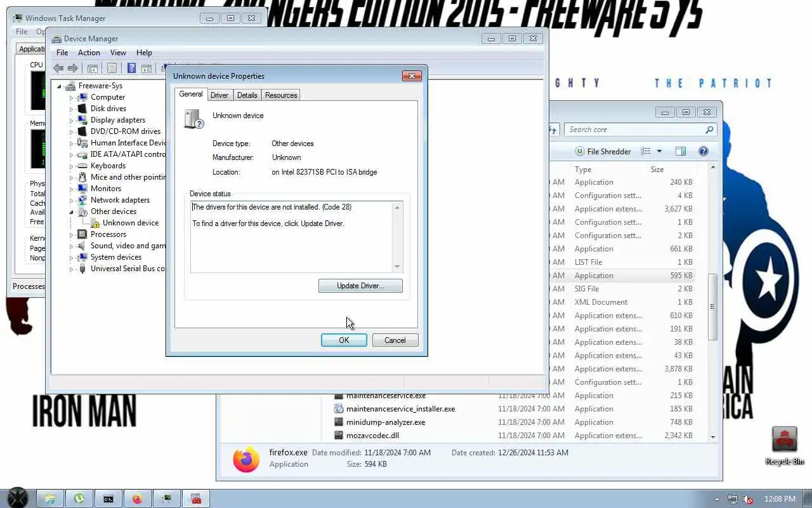The height and width of the screenshot is (508, 812).
Task: Click the Keyboards category icon
Action: coord(82,166)
